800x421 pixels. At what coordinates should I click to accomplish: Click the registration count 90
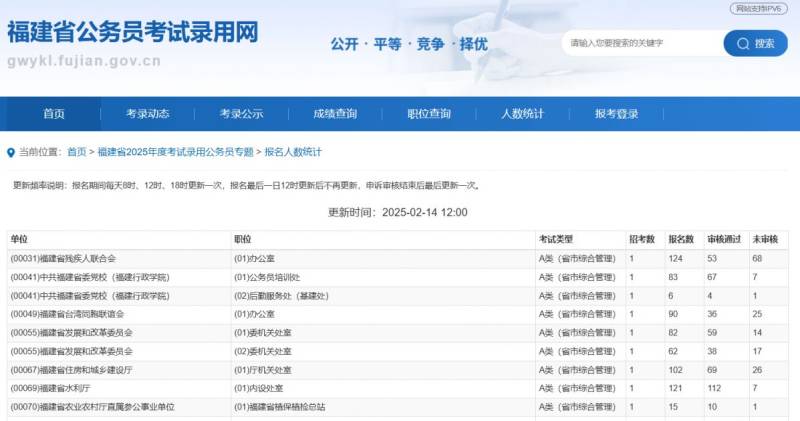[x=673, y=314]
